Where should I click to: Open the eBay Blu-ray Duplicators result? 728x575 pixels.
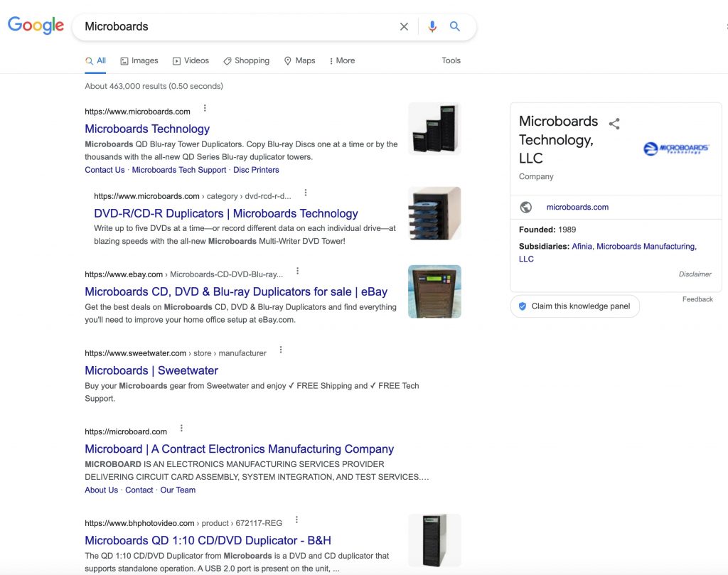pyautogui.click(x=236, y=292)
